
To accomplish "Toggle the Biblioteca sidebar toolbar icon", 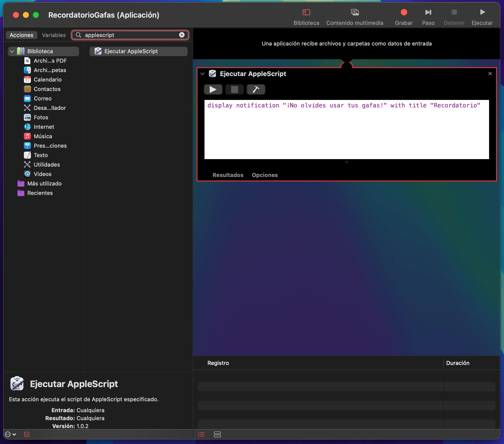I will [x=306, y=12].
